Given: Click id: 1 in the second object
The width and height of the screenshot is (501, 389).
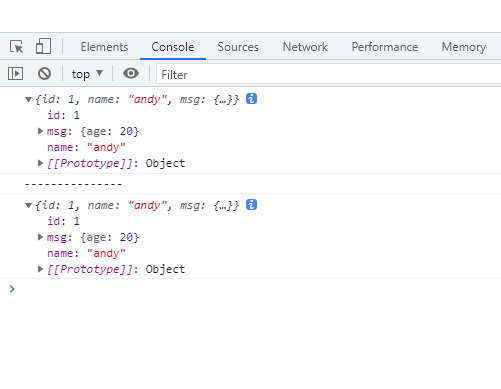Looking at the screenshot, I should click(63, 221).
